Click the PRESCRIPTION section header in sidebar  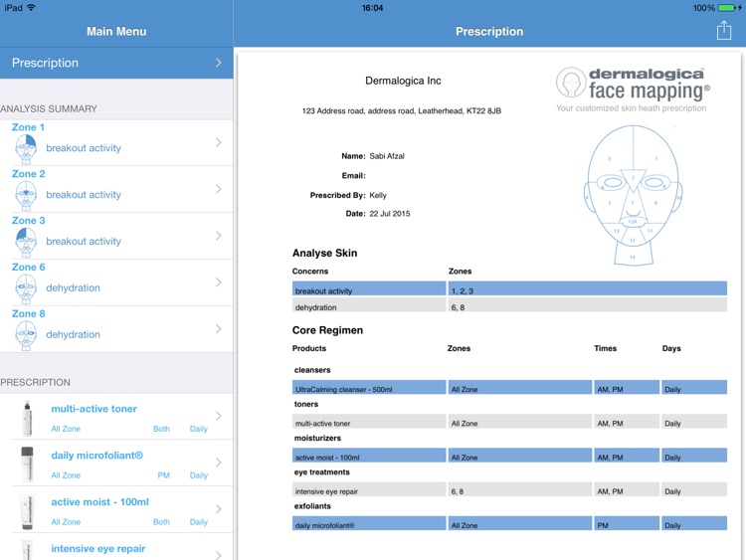tap(35, 383)
